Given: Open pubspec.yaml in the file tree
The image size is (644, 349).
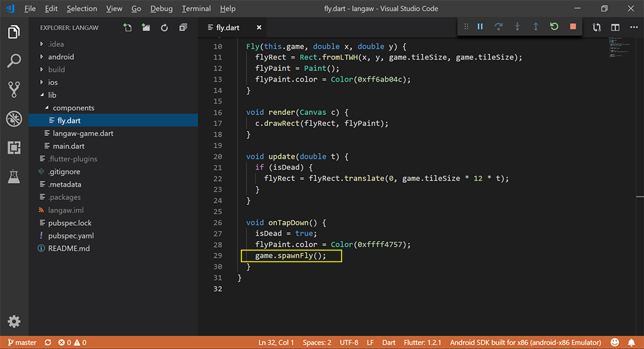Looking at the screenshot, I should tap(70, 236).
